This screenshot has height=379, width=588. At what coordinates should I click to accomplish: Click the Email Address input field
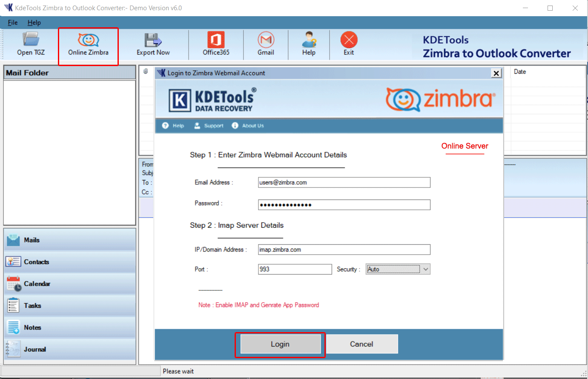(x=344, y=182)
